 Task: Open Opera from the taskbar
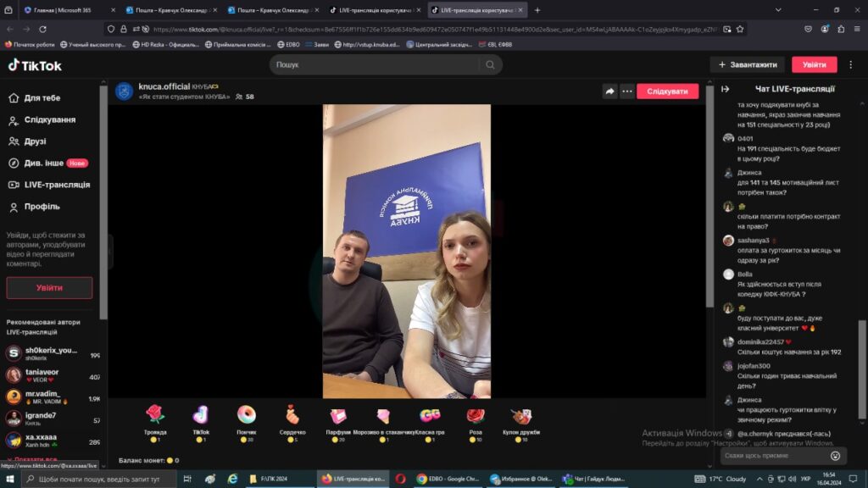click(x=400, y=479)
